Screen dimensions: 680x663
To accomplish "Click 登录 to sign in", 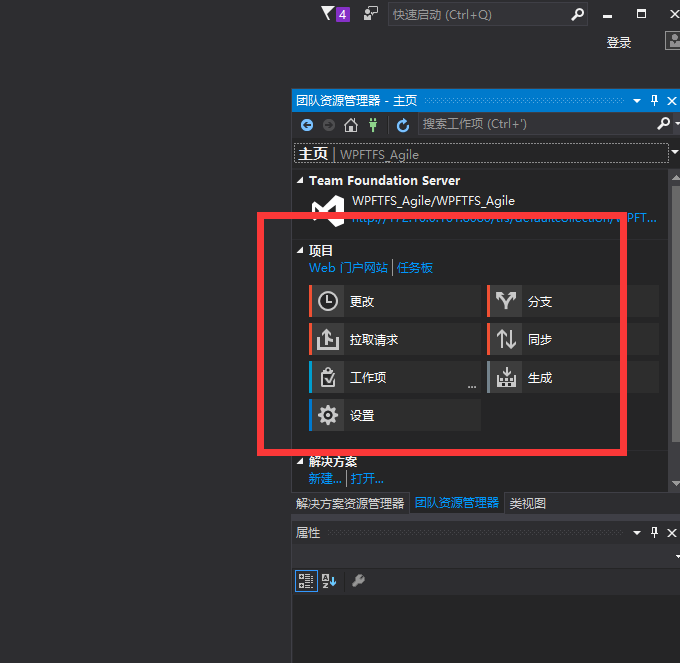I will (x=618, y=42).
